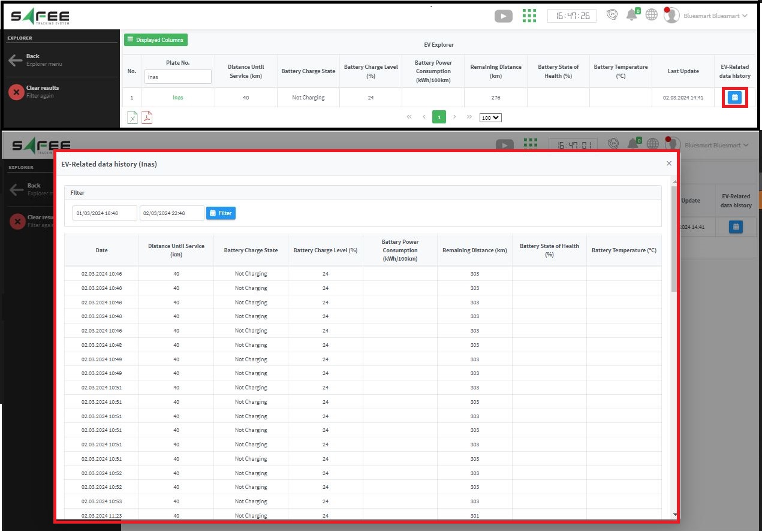Click Battery State of Health (%) header in history dialog
The image size is (762, 532).
coord(549,250)
